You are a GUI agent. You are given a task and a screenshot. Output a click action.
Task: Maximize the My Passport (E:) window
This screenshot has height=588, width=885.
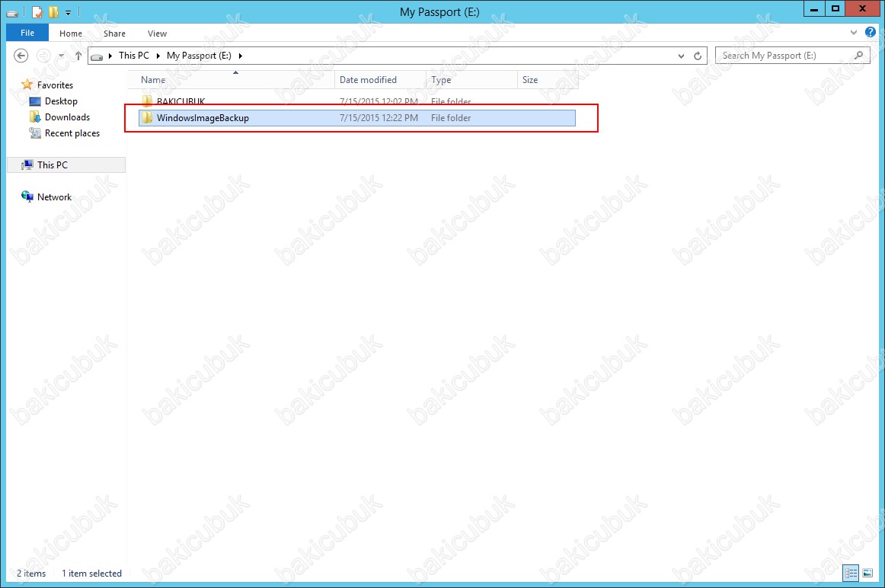click(835, 9)
